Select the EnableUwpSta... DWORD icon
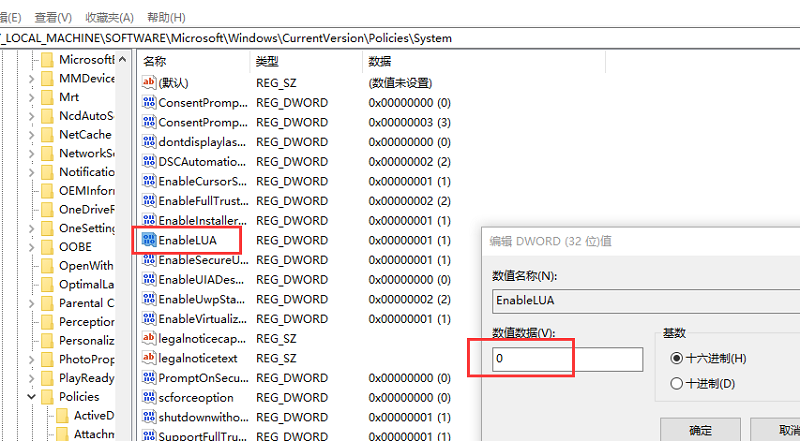 [x=149, y=299]
